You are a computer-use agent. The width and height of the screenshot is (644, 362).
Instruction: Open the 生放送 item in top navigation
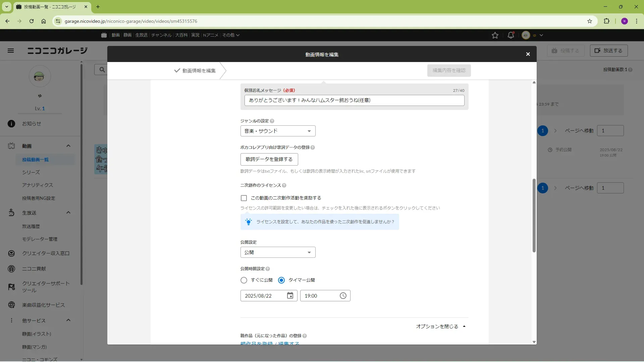click(x=141, y=35)
